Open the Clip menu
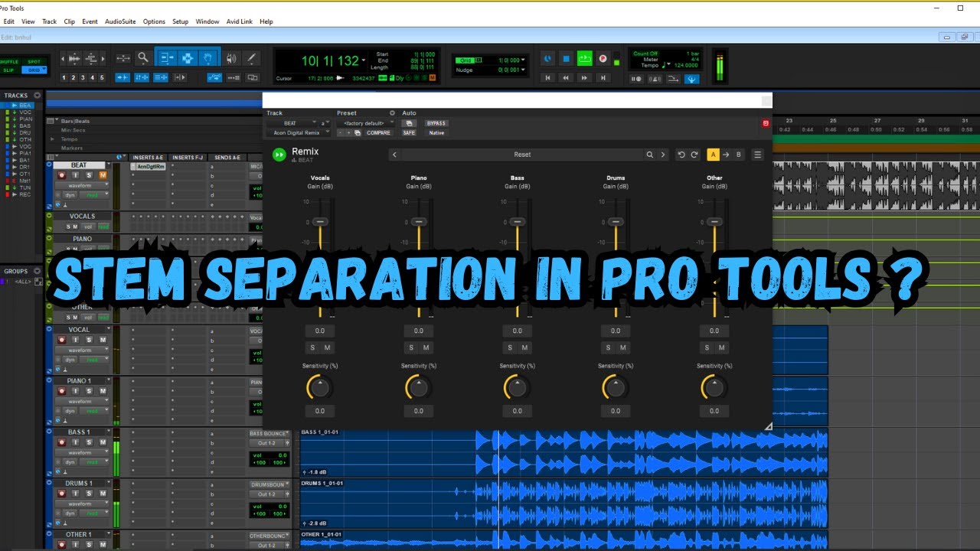The width and height of the screenshot is (980, 551). [x=70, y=21]
